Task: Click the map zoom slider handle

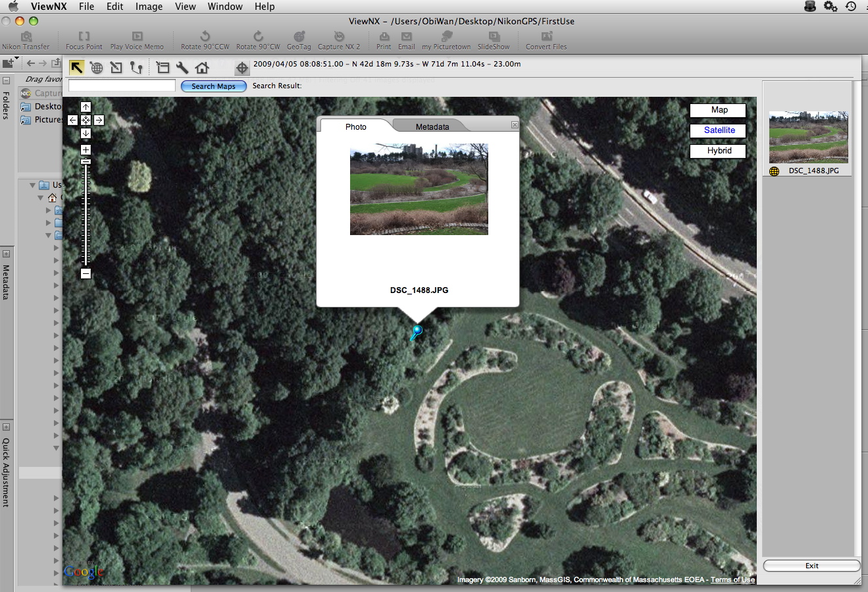Action: pyautogui.click(x=86, y=161)
